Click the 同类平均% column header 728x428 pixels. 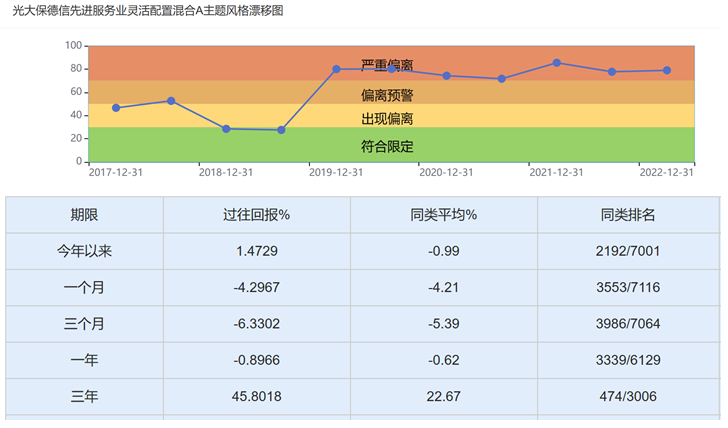point(443,215)
